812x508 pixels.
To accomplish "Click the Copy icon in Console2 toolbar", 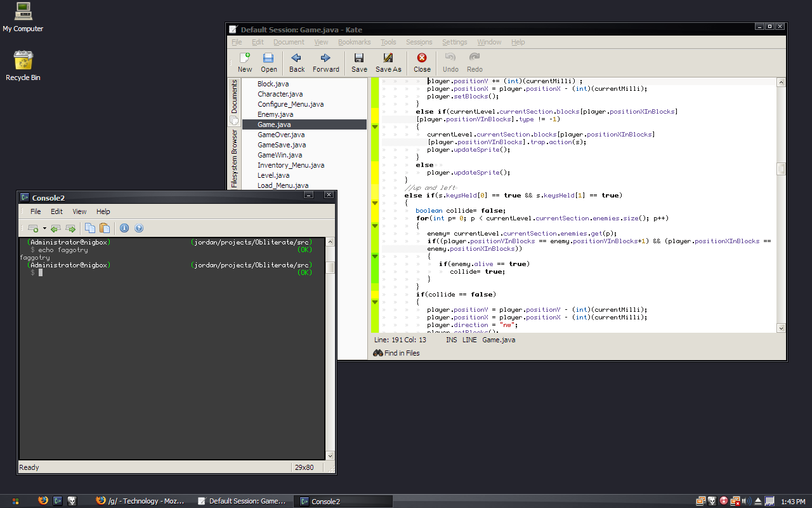I will coord(90,229).
